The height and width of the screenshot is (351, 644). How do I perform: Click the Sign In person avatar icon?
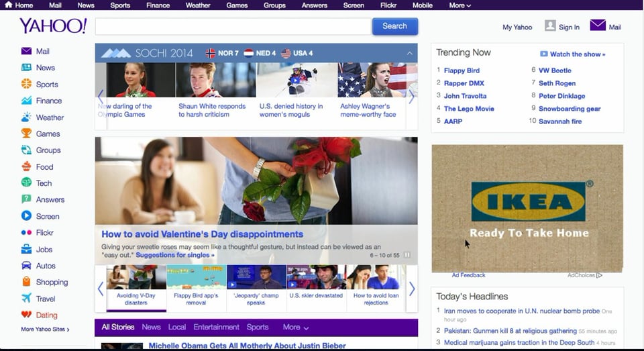pos(550,26)
